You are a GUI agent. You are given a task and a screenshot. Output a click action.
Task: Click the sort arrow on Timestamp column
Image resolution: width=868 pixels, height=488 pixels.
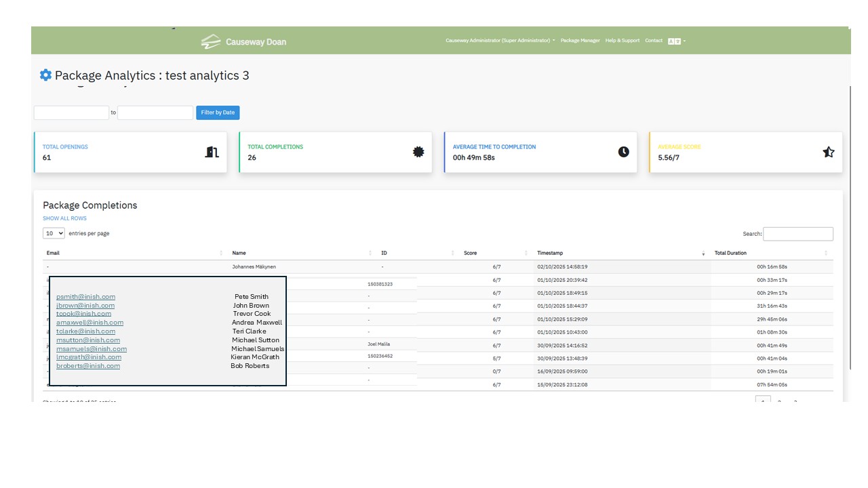tap(703, 253)
